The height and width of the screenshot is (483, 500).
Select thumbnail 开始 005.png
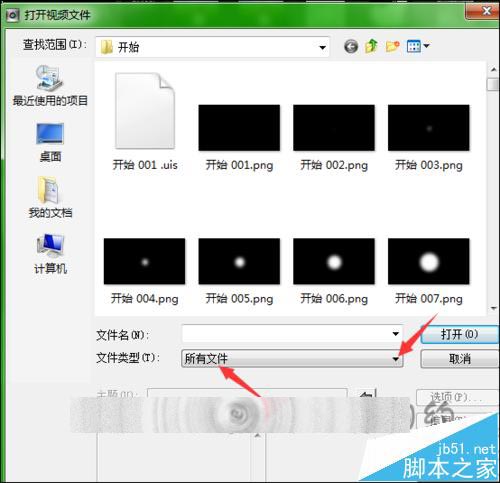(239, 261)
